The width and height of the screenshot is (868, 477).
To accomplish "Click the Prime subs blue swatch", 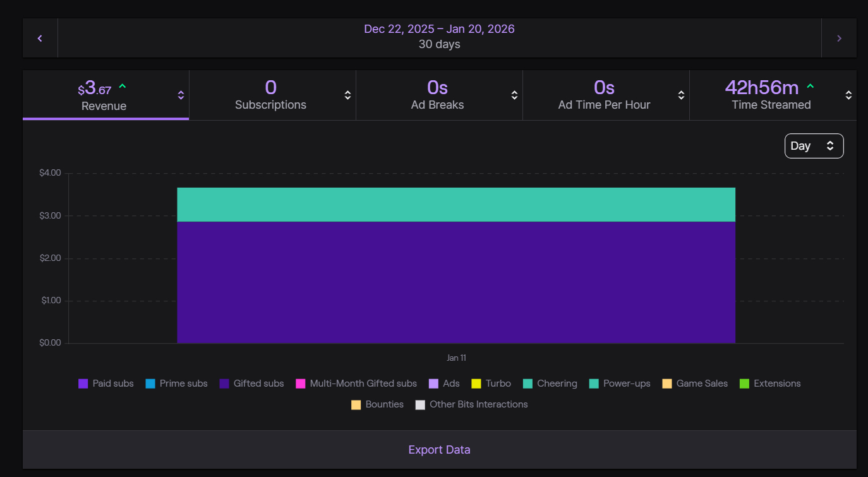I will click(150, 383).
